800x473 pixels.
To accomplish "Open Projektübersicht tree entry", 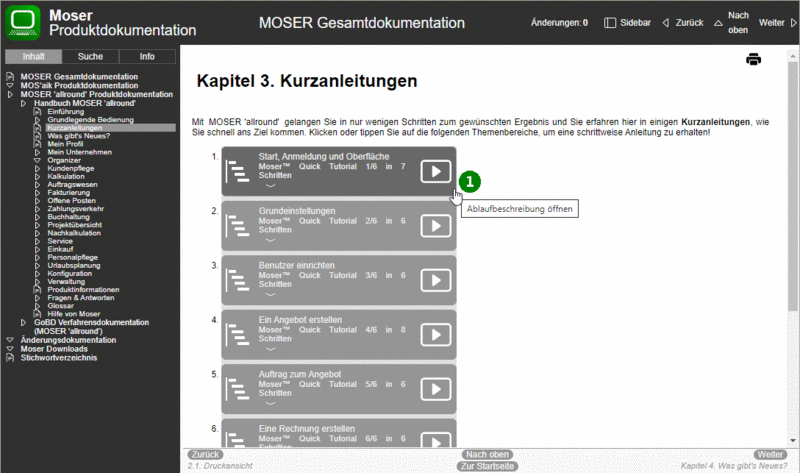I will (x=74, y=225).
